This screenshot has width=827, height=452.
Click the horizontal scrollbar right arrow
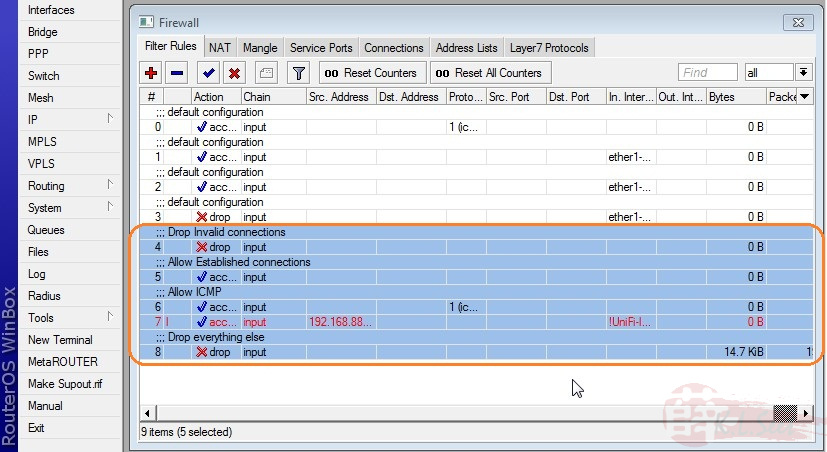tap(805, 413)
